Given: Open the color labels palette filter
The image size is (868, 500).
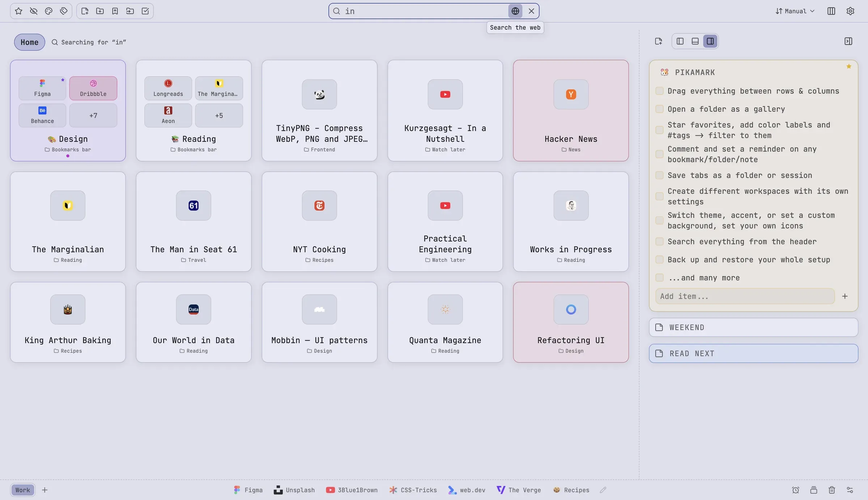Looking at the screenshot, I should [x=49, y=11].
